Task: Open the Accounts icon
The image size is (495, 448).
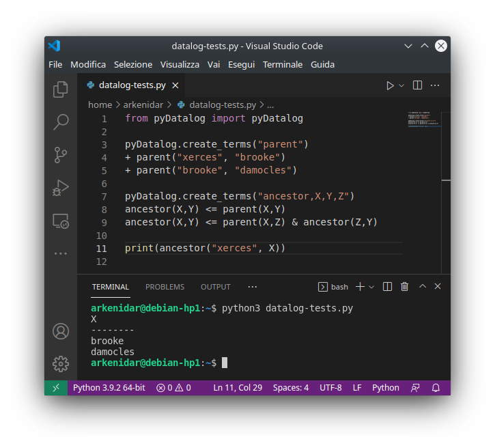Action: point(61,331)
